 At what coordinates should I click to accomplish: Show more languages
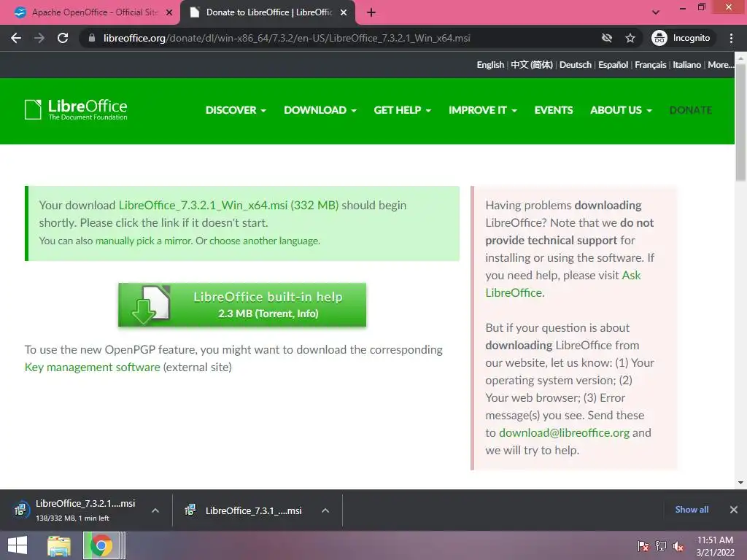coord(721,65)
